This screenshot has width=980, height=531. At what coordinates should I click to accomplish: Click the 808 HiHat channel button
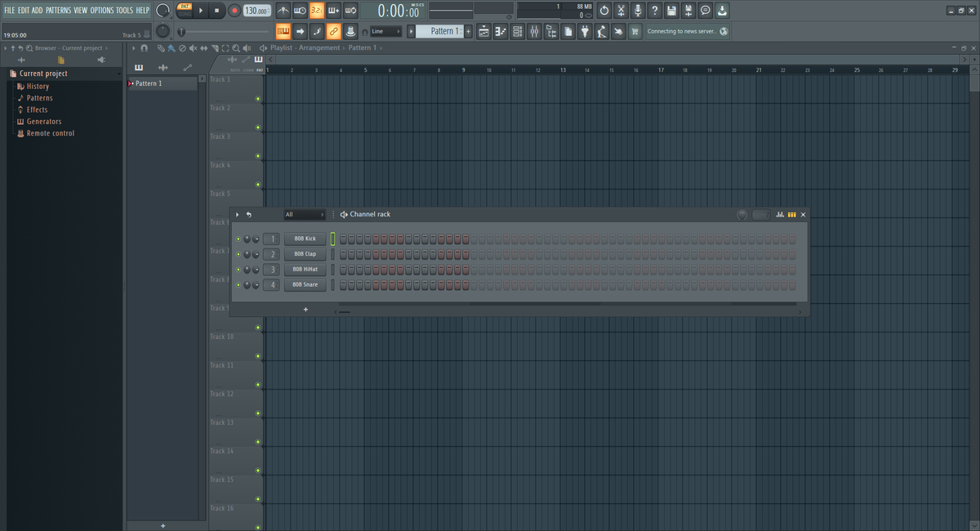click(305, 269)
